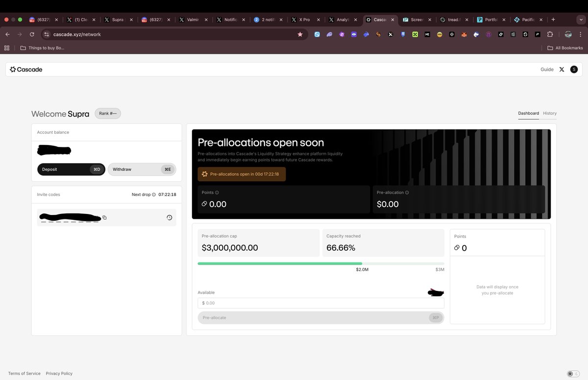Open the Chrome profile avatar

pyautogui.click(x=568, y=34)
